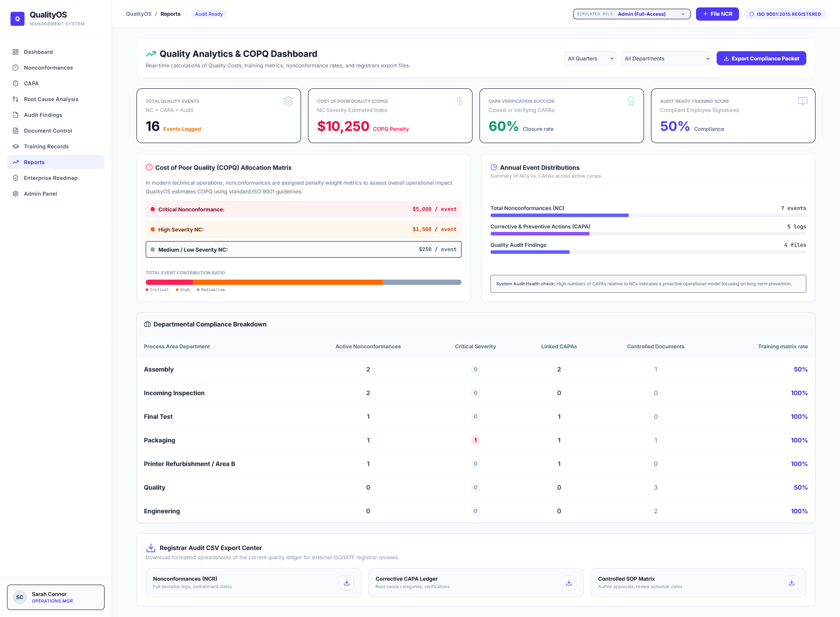Image resolution: width=840 pixels, height=617 pixels.
Task: Click the Dashboard grid icon in sidebar
Action: click(16, 52)
